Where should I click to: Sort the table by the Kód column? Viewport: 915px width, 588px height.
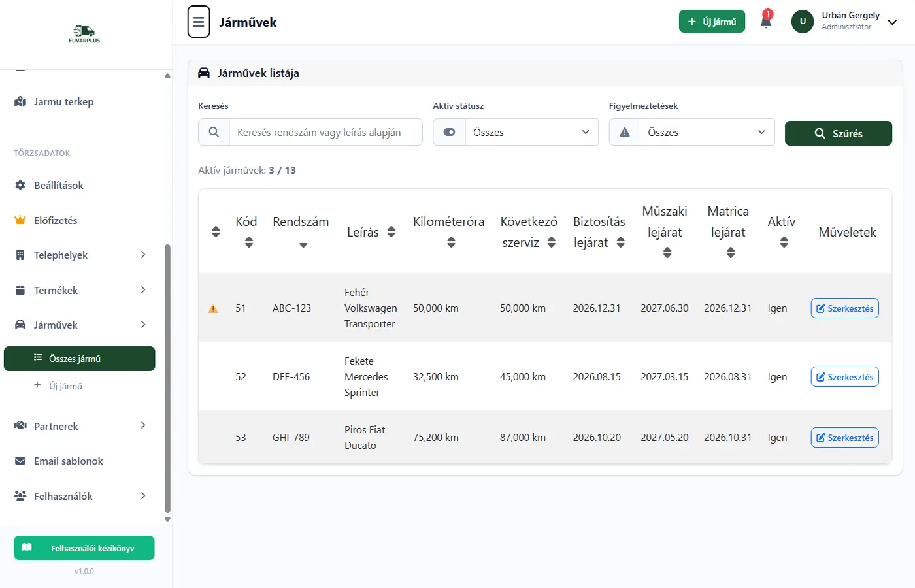pos(248,242)
